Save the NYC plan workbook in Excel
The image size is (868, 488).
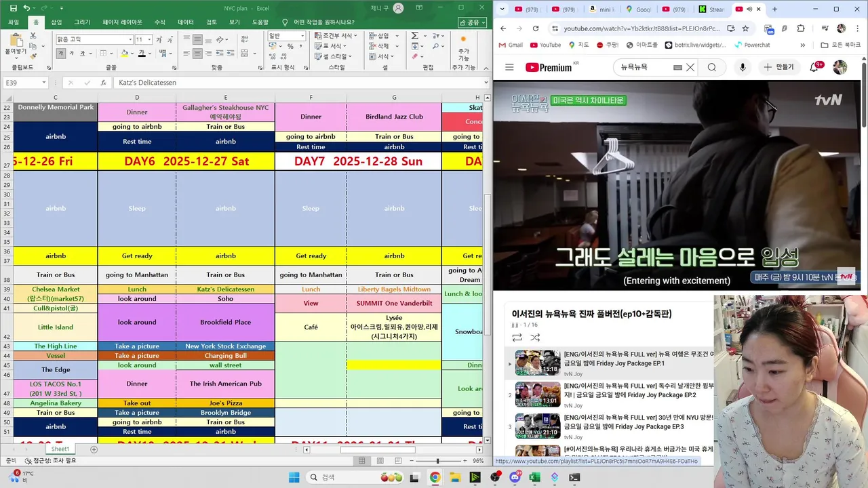tap(14, 8)
